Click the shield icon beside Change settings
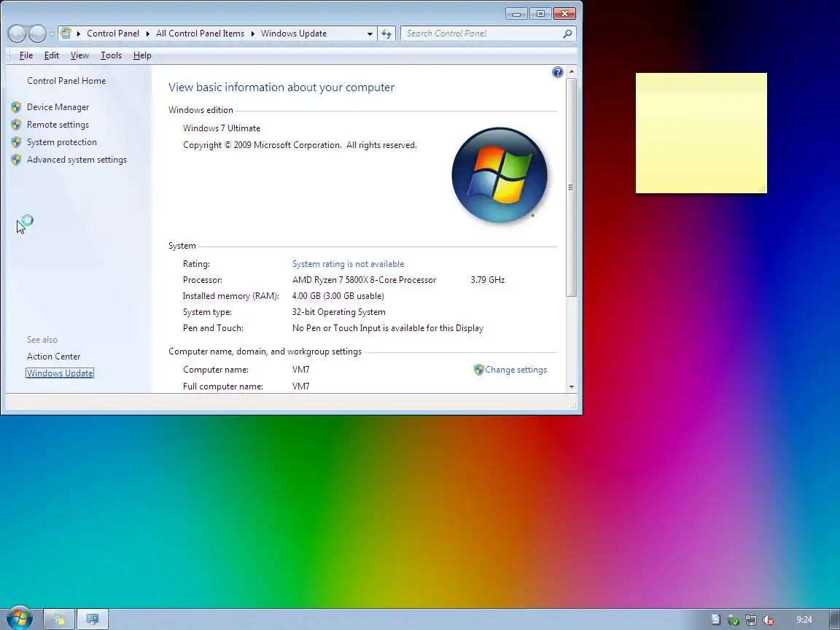Image resolution: width=840 pixels, height=630 pixels. 478,370
